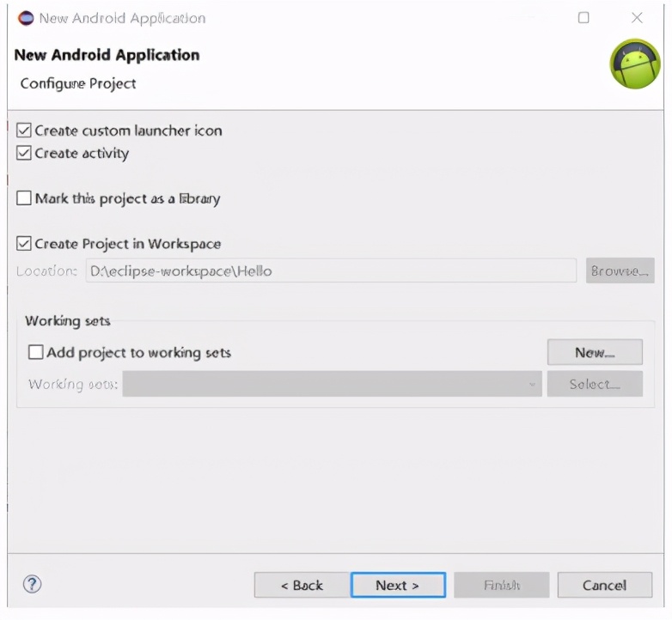Screen dimensions: 672x620
Task: Click the New... working set button
Action: (595, 352)
